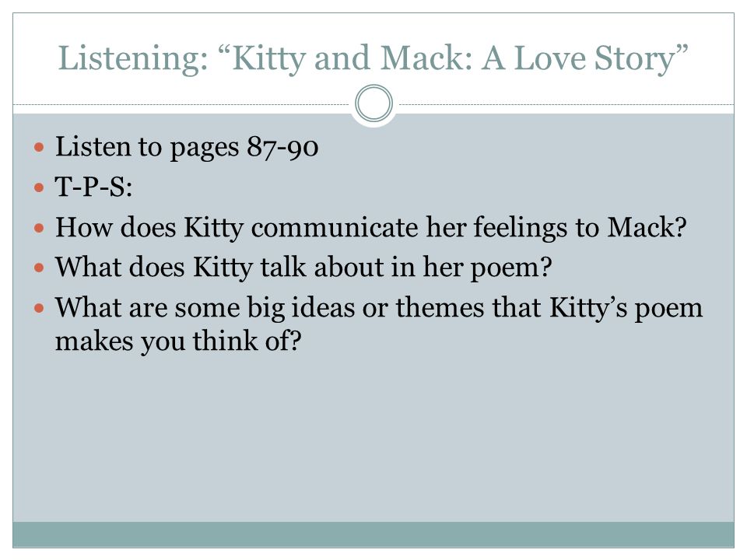This screenshot has width=747, height=560.
Task: Click the empty gray-blue area below the bullets
Action: [373, 438]
